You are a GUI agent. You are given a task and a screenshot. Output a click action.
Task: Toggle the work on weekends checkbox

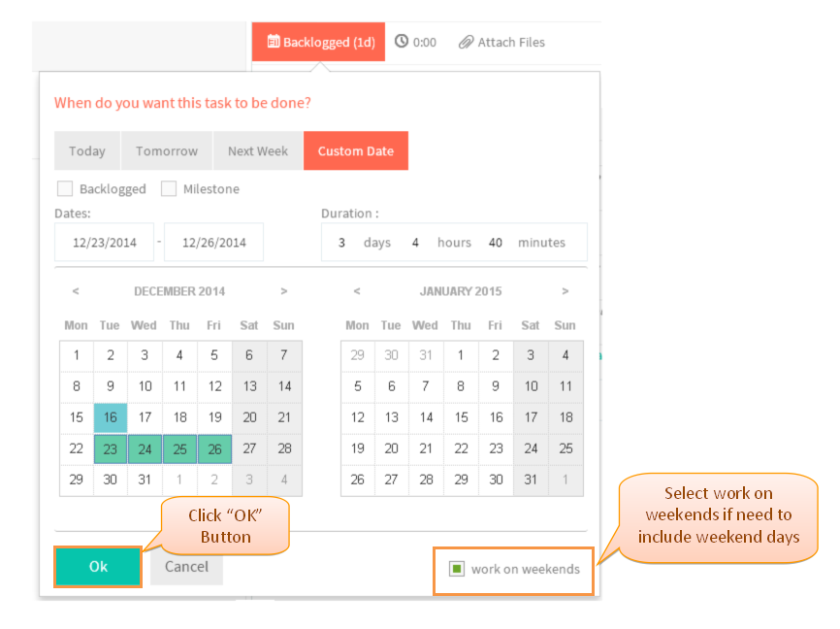[x=457, y=569]
